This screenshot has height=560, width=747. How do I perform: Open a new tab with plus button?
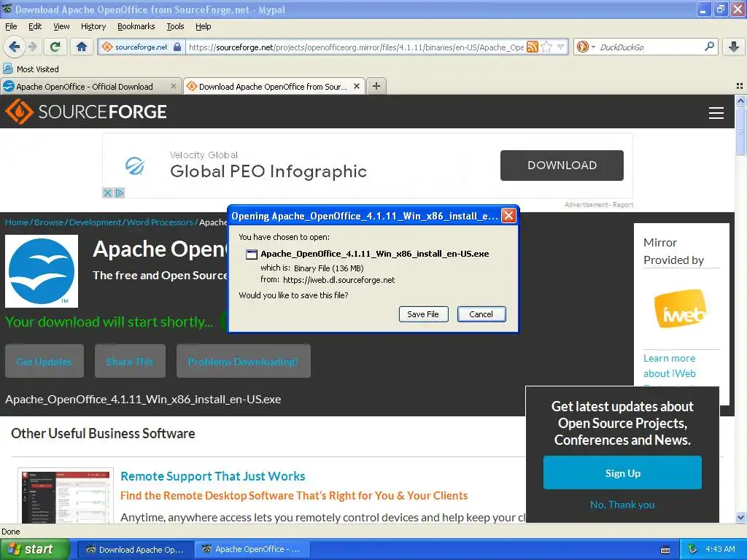(376, 86)
